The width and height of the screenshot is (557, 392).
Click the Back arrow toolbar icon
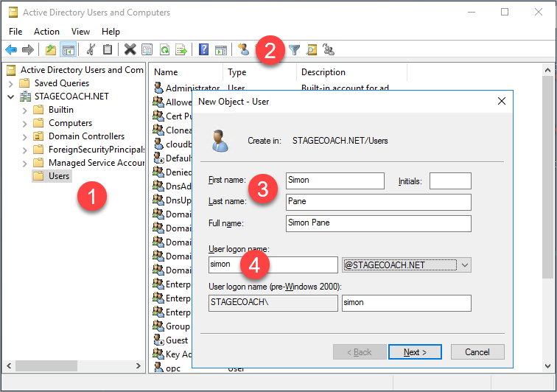[x=11, y=49]
